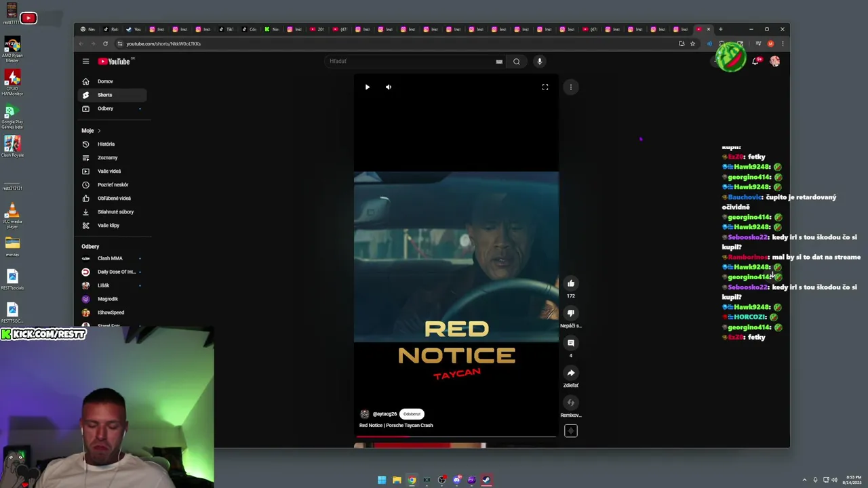Viewport: 868px width, 488px height.
Task: Mute the Shorts video volume
Action: point(389,87)
